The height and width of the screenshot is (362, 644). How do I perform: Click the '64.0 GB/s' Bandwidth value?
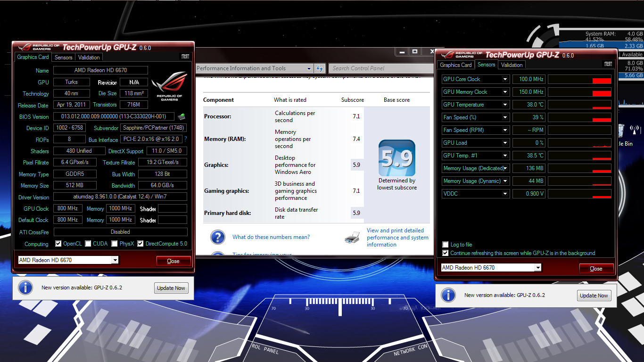click(x=163, y=185)
